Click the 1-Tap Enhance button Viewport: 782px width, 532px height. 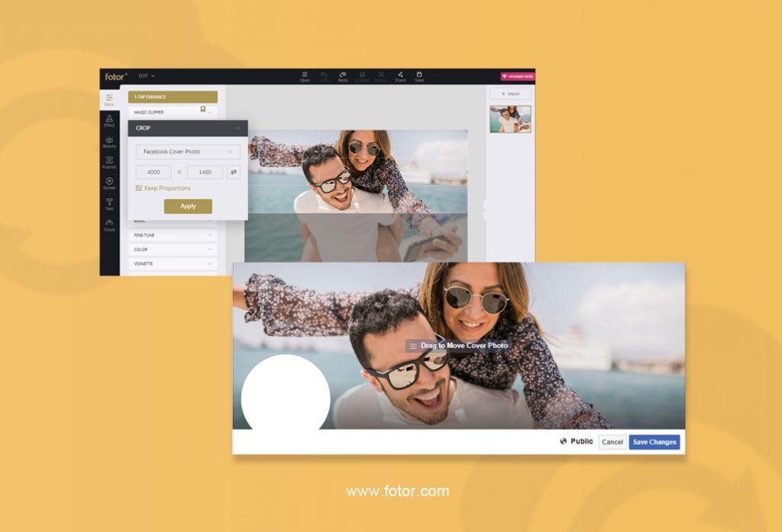click(173, 97)
